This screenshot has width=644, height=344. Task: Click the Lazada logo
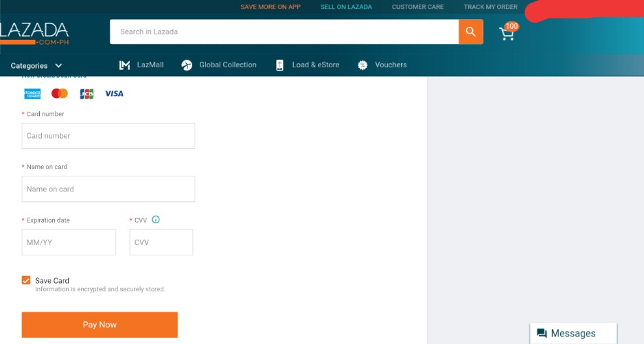click(34, 32)
